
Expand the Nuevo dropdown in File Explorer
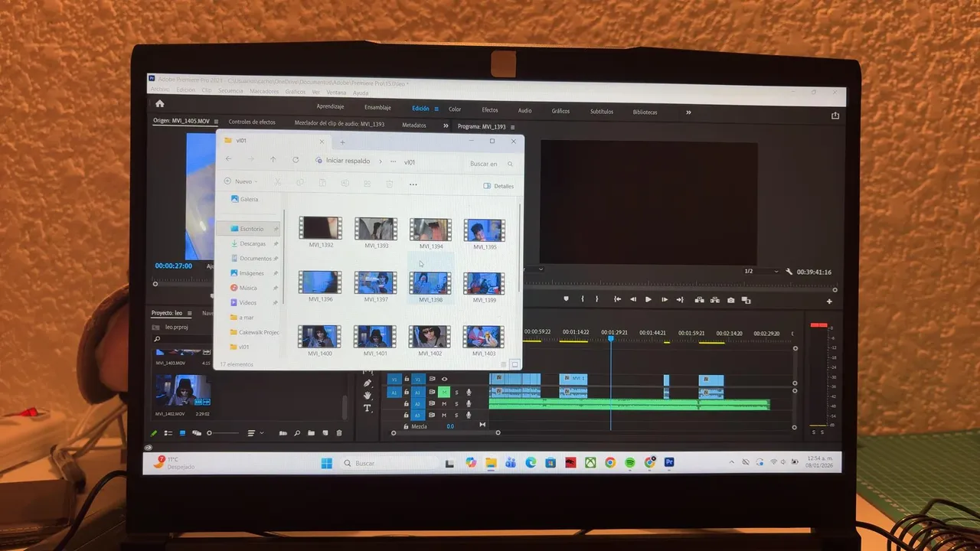pos(241,181)
